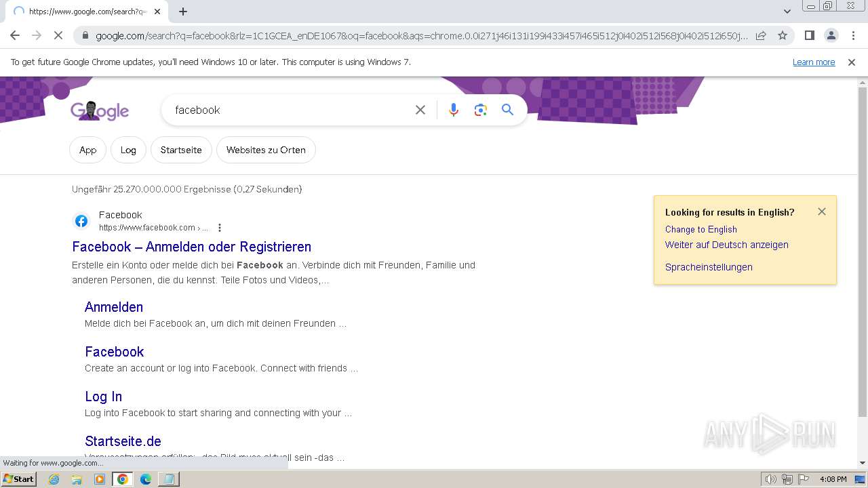868x488 pixels.
Task: Clear the facebook search query
Action: pyautogui.click(x=420, y=110)
